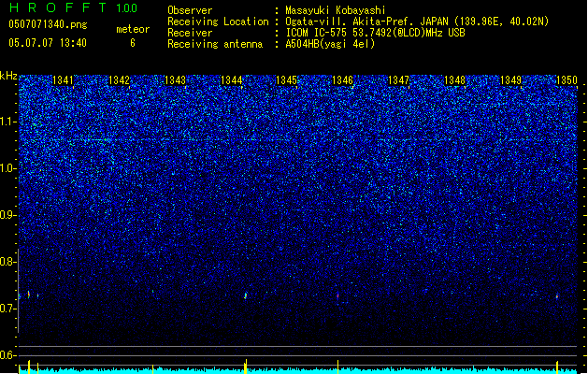Click the 1.0 kHz axis label
588x374 pixels.
coord(7,168)
